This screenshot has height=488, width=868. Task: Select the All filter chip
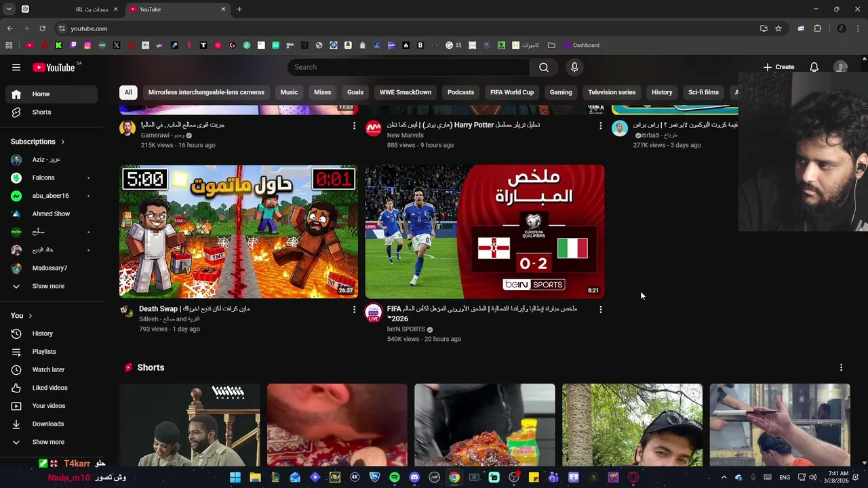click(128, 92)
